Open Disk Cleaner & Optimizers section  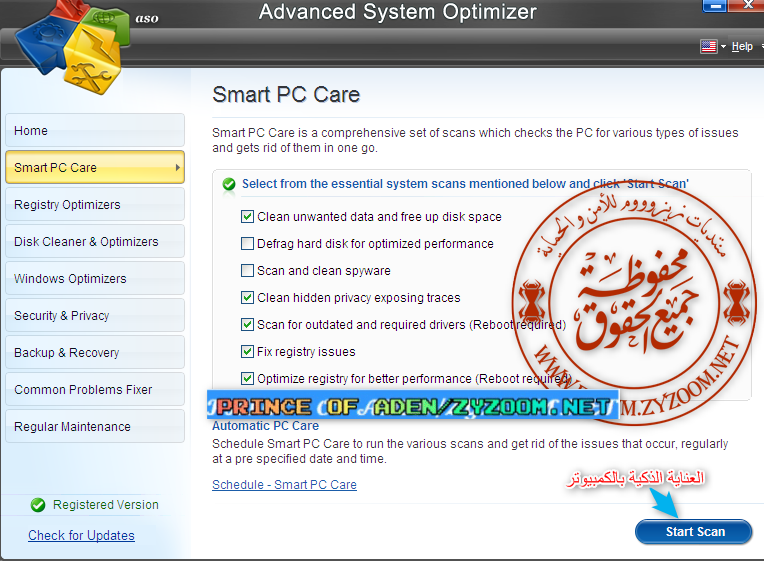[x=95, y=241]
